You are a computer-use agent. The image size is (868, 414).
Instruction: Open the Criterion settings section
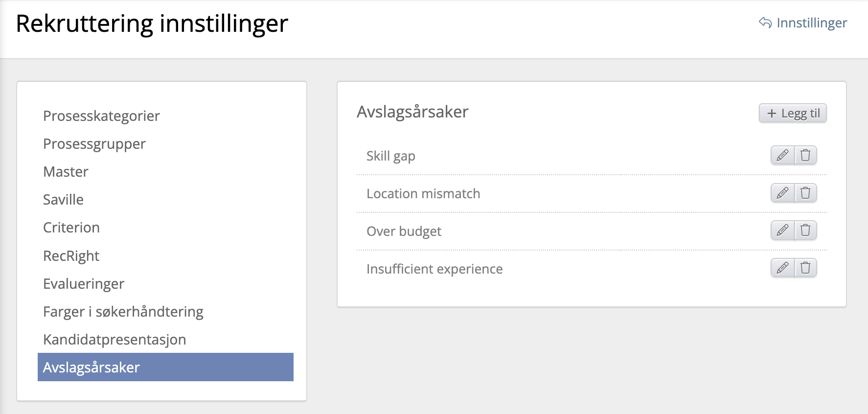[71, 228]
